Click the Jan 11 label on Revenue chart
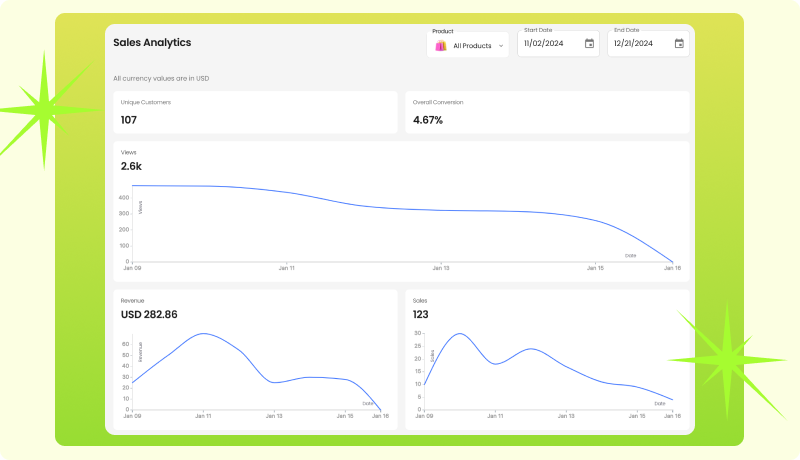Image resolution: width=800 pixels, height=460 pixels. point(203,416)
